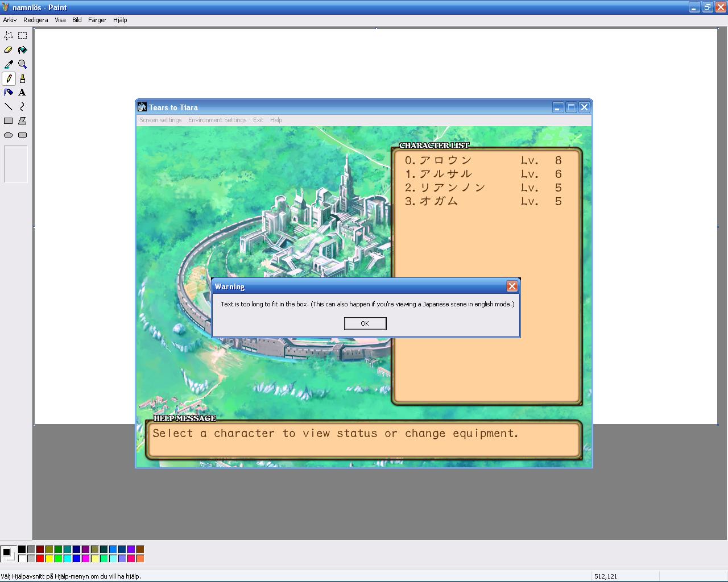Click the tool options box below the toolbox
The width and height of the screenshot is (728, 582).
click(16, 164)
